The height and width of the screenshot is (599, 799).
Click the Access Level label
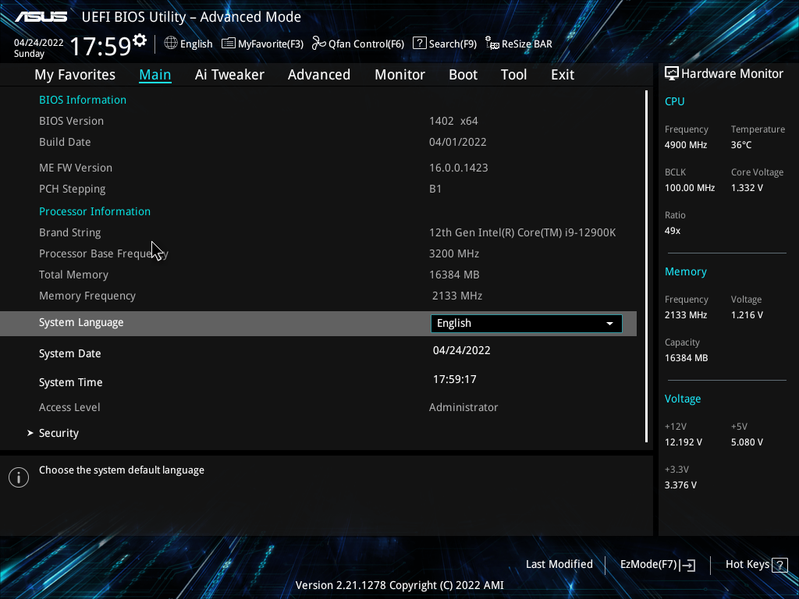[69, 407]
